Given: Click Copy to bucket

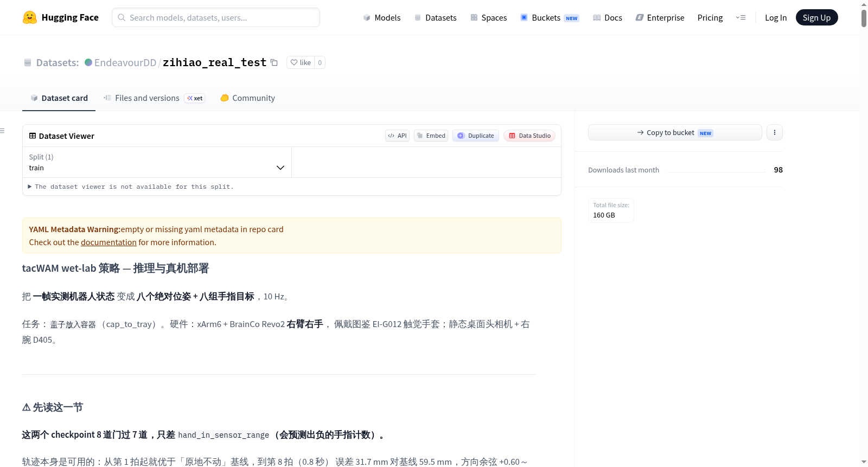Looking at the screenshot, I should (675, 132).
